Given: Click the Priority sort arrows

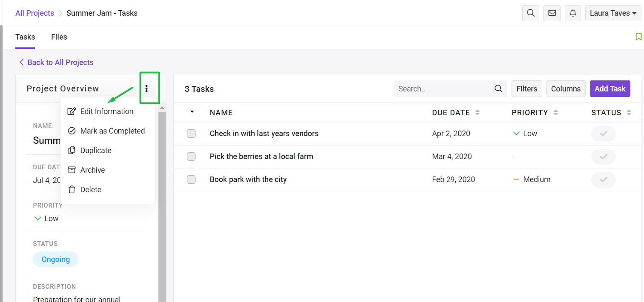Looking at the screenshot, I should tap(556, 113).
